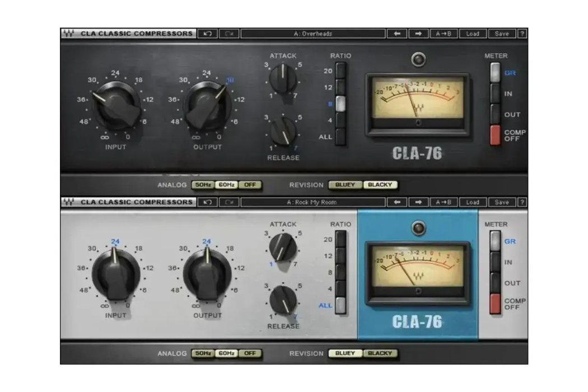This screenshot has height=392, width=588.
Task: Select 50Hz analog mode on the bluey CLA-76
Action: 203,353
